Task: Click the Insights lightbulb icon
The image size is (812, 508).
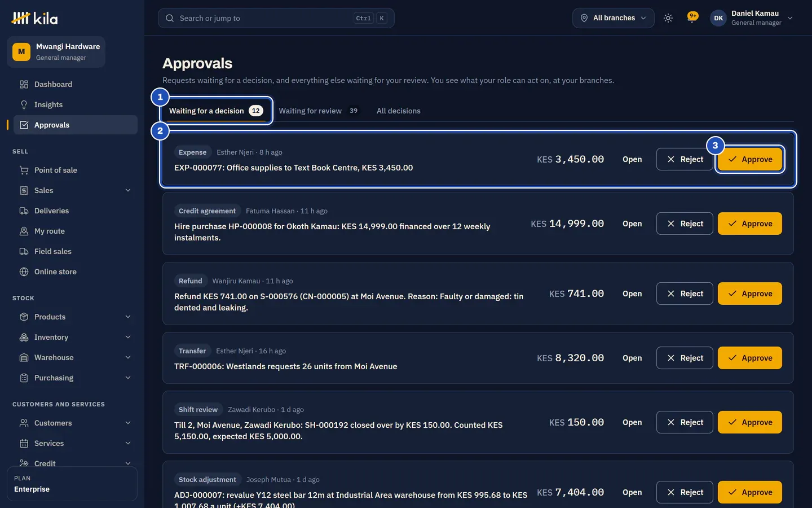Action: (24, 104)
